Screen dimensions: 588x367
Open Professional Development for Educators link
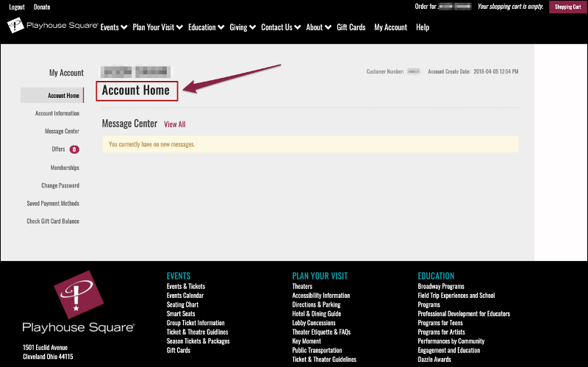(464, 314)
